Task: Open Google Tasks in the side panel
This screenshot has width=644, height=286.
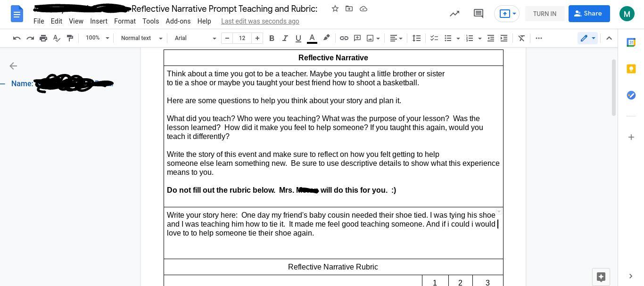Action: click(631, 95)
